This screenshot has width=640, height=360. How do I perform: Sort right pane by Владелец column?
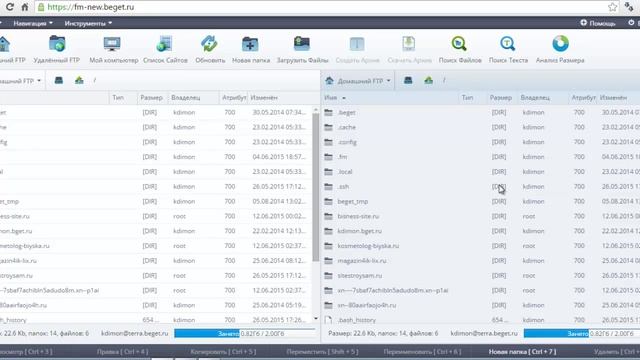coord(535,98)
